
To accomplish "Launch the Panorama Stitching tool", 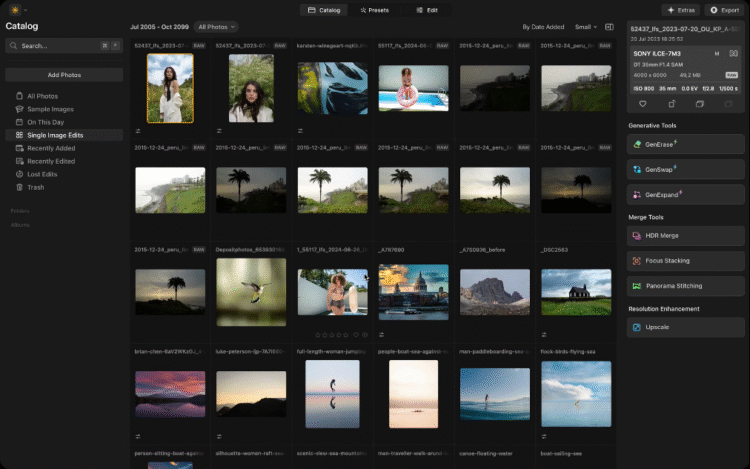I will click(x=685, y=286).
